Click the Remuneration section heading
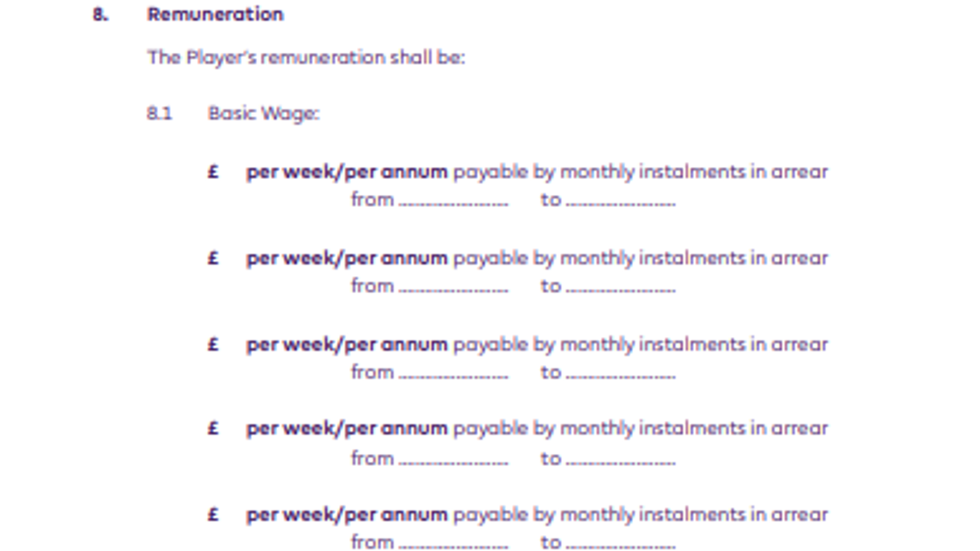Viewport: 980px width, 551px height. tap(215, 14)
